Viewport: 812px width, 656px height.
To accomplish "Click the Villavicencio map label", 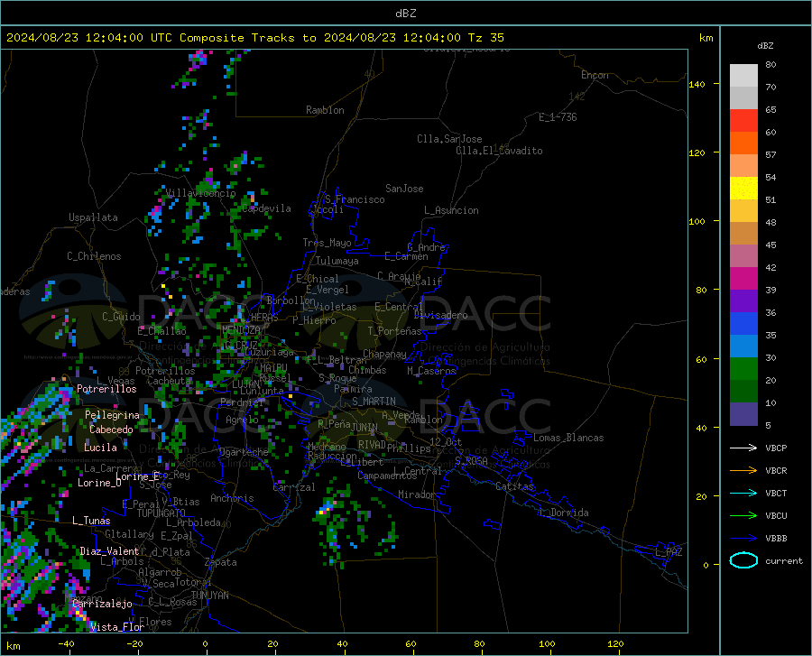I will click(201, 193).
